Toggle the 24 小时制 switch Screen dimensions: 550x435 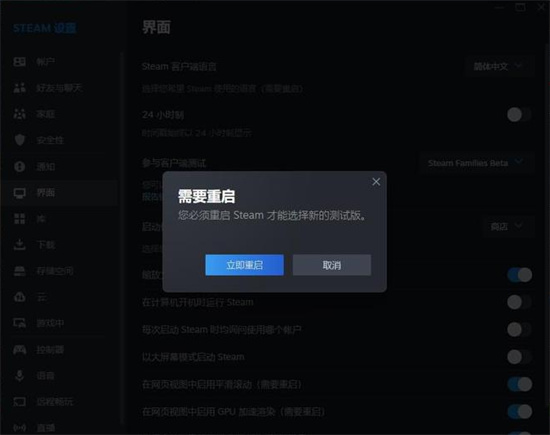(519, 115)
